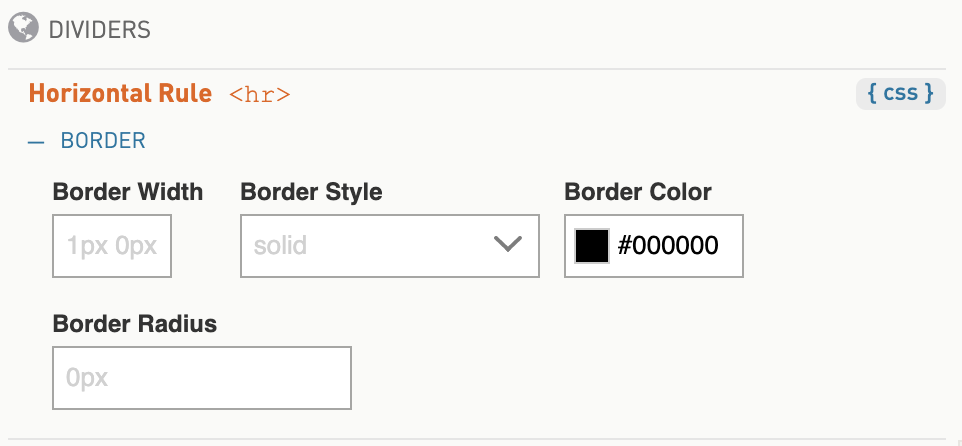Click the Border Style label
Screen dimensions: 962x446
click(x=311, y=192)
